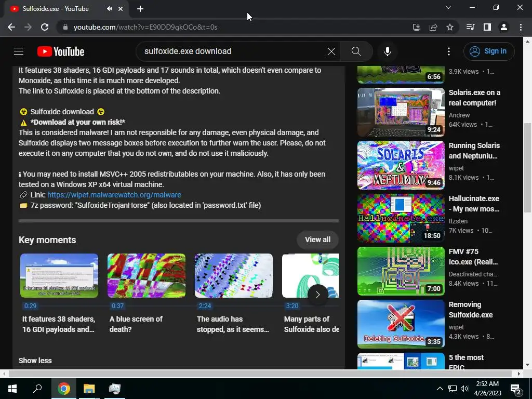
Task: Show next key moments with chevron arrow
Action: pyautogui.click(x=317, y=295)
